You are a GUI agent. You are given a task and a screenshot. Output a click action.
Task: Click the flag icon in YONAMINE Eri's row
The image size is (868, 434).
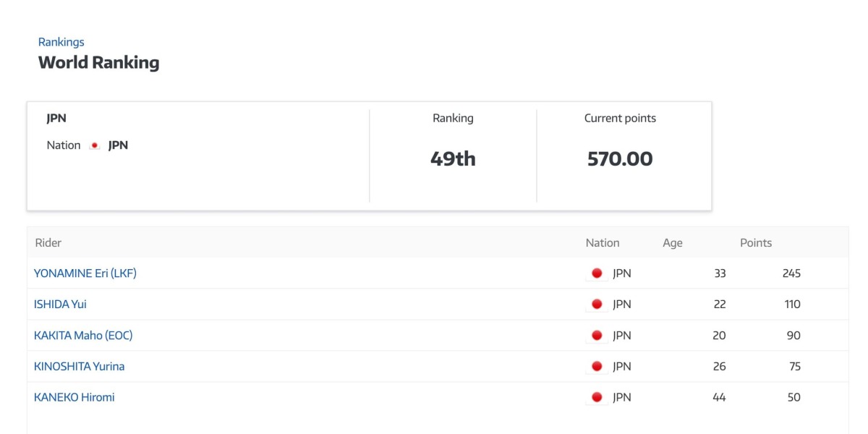(597, 273)
